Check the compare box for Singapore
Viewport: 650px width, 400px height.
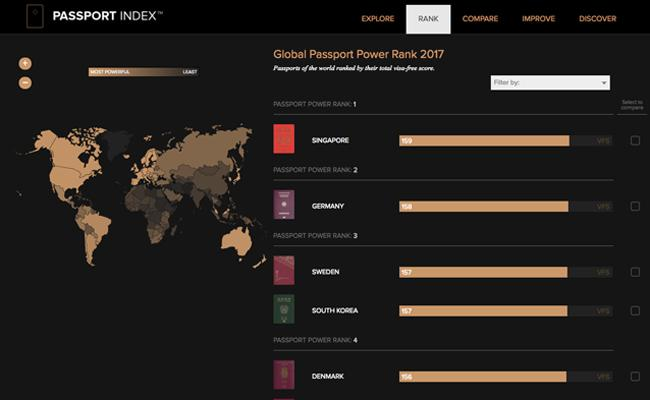click(x=635, y=141)
